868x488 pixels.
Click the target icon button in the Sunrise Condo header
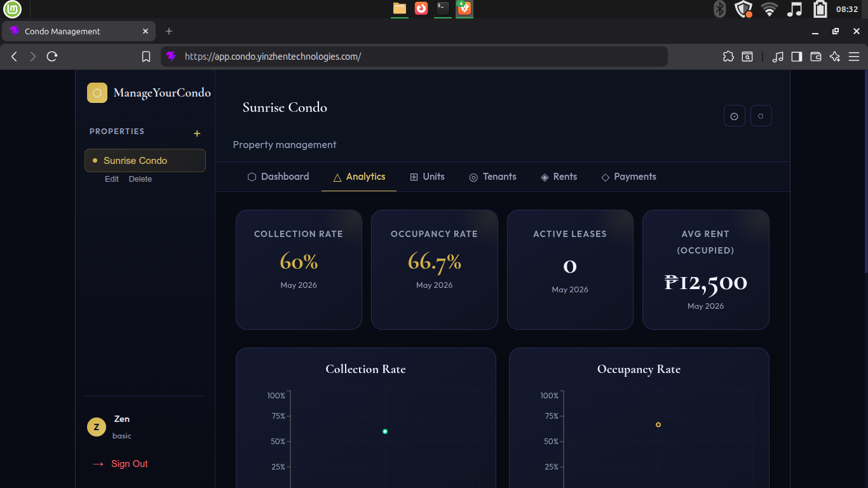click(735, 116)
